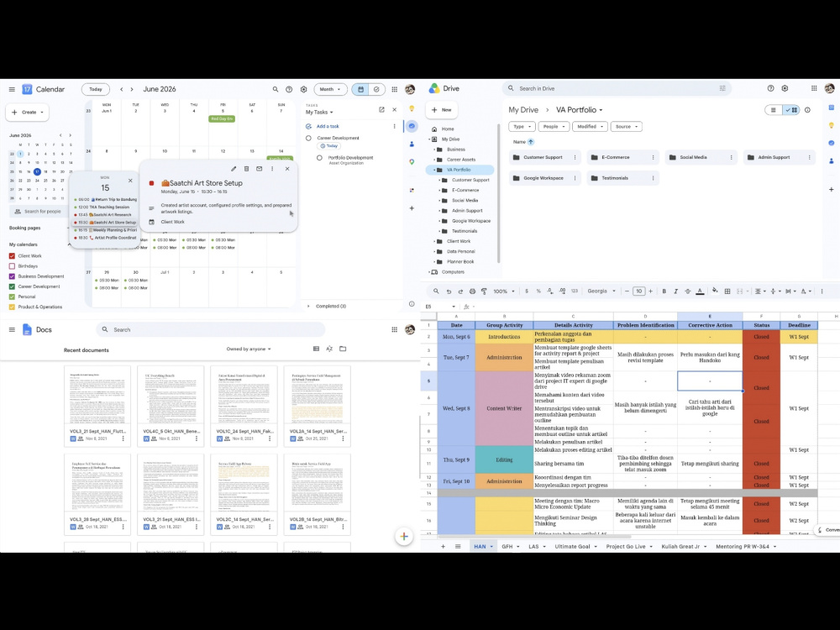Print the spreadsheet from Sheets toolbar
Image resolution: width=840 pixels, height=630 pixels.
(x=472, y=291)
